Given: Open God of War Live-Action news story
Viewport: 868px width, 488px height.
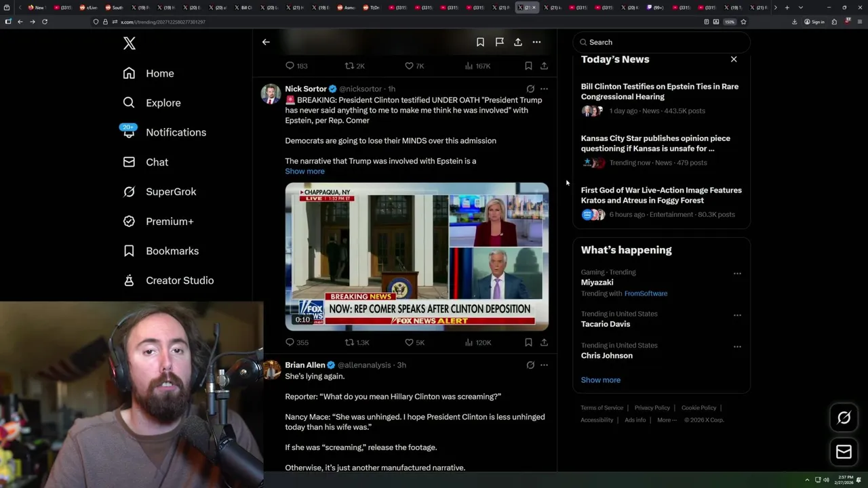Looking at the screenshot, I should pyautogui.click(x=661, y=202).
